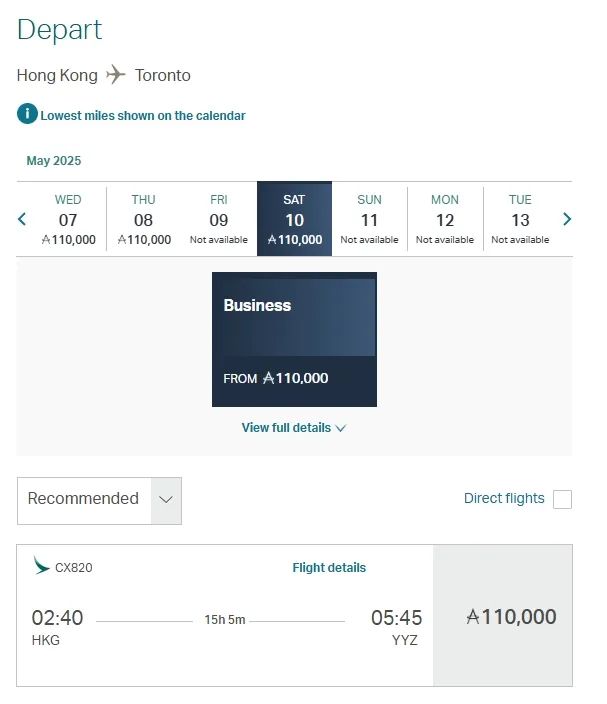The width and height of the screenshot is (607, 704).
Task: Click the Cathay Pacific logo beside CX820
Action: pyautogui.click(x=41, y=565)
